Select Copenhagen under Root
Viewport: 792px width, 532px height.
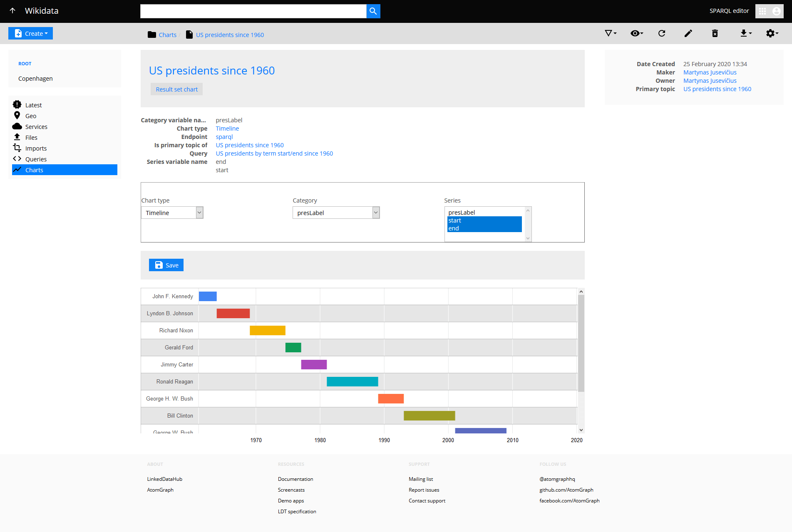click(x=35, y=79)
